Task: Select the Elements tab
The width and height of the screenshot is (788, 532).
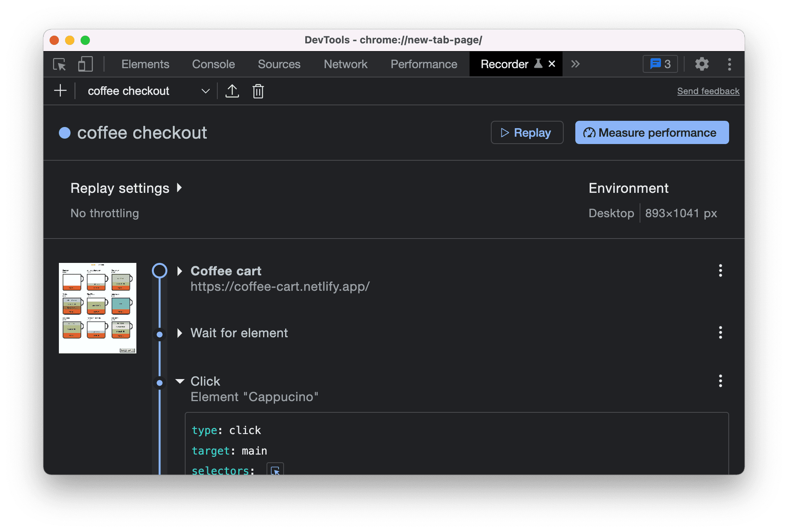Action: point(144,64)
